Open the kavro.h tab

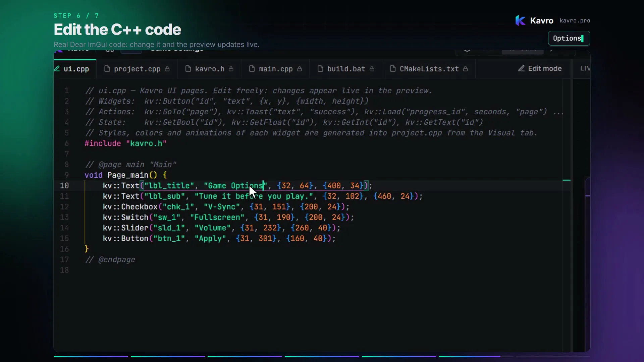[x=209, y=69]
